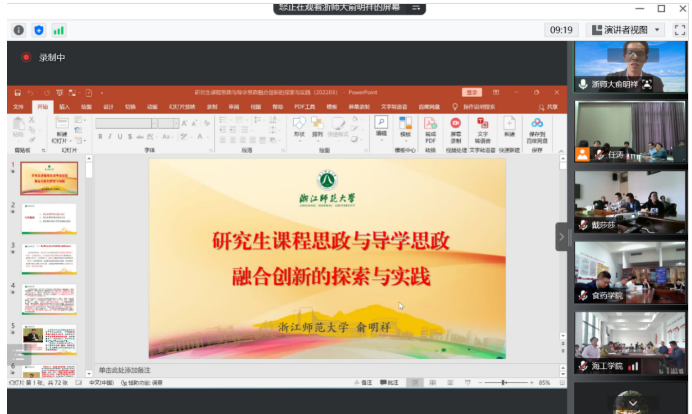Select the 浙师大俞明祥 video tile
This screenshot has width=692, height=414.
(x=630, y=67)
